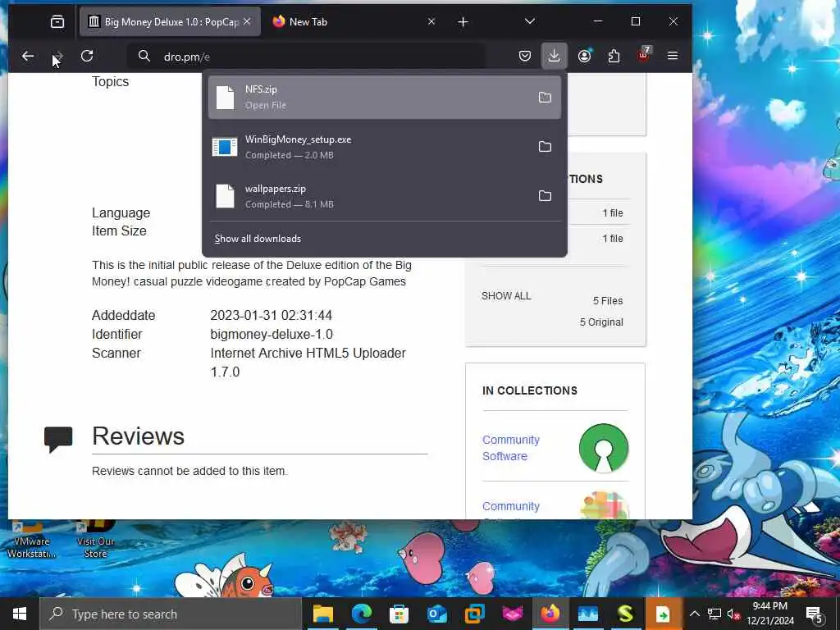Show NFS.zip in its containing folder
Screen dimensions: 840x630
pos(545,97)
